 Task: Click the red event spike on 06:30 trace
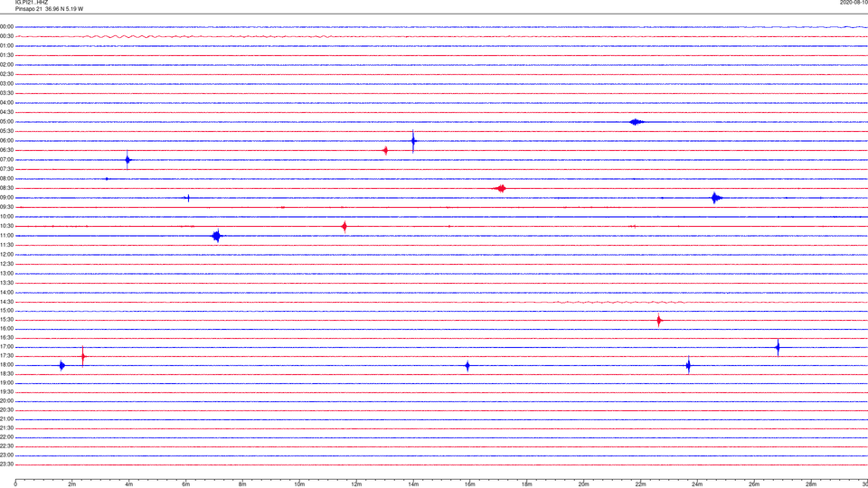tap(385, 150)
